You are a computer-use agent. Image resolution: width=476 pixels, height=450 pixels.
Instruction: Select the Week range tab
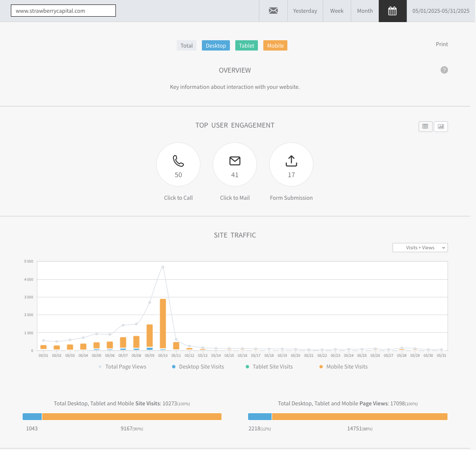pyautogui.click(x=336, y=11)
